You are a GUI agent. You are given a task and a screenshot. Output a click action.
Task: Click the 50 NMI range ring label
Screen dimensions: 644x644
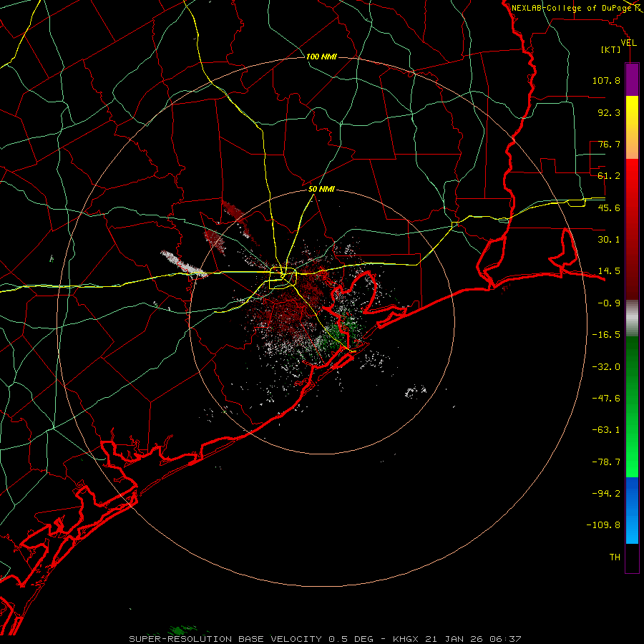pyautogui.click(x=321, y=190)
